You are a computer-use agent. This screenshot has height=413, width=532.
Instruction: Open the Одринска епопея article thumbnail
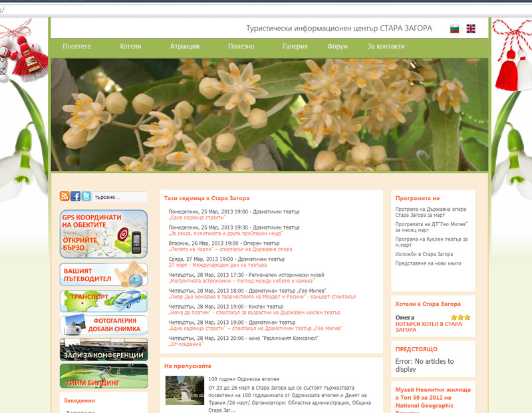coord(184,390)
